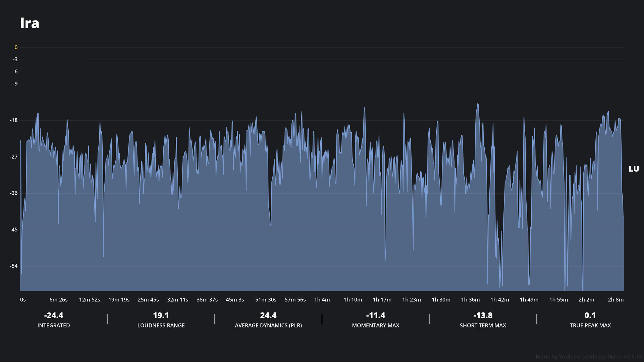644x362 pixels.
Task: Click the -18 axis label
Action: [x=13, y=120]
